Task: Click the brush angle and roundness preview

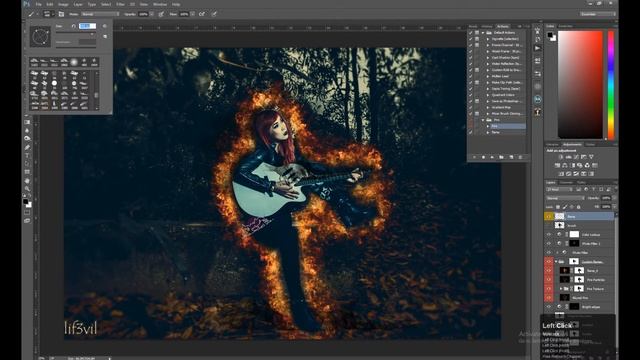Action: coord(40,37)
